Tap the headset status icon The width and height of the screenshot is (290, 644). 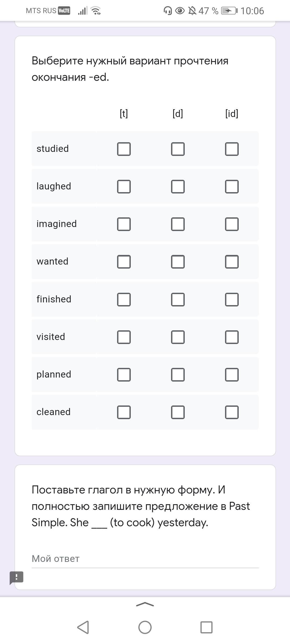click(168, 11)
